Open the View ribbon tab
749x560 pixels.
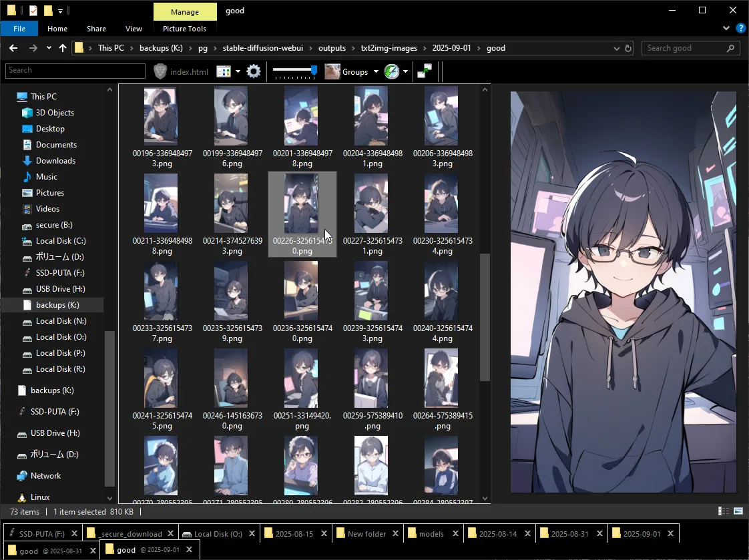134,29
